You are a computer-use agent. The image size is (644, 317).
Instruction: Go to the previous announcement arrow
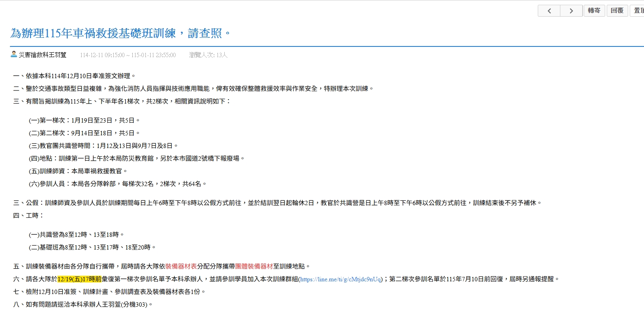tap(549, 11)
